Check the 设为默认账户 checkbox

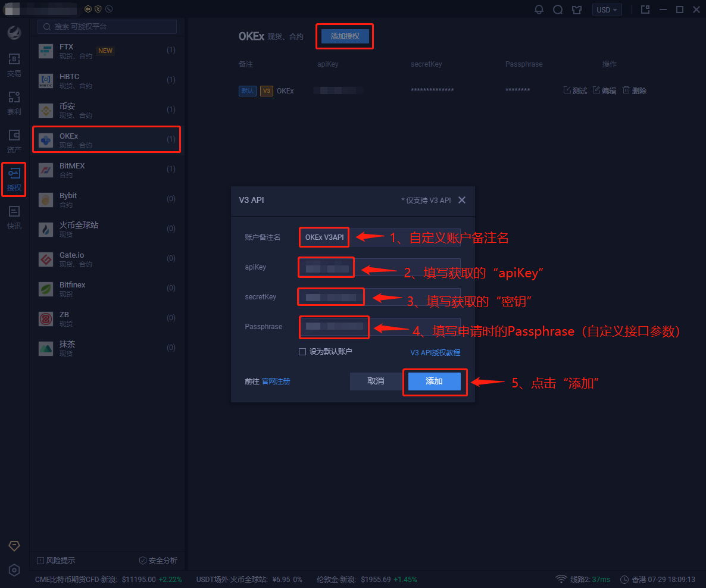click(x=302, y=352)
